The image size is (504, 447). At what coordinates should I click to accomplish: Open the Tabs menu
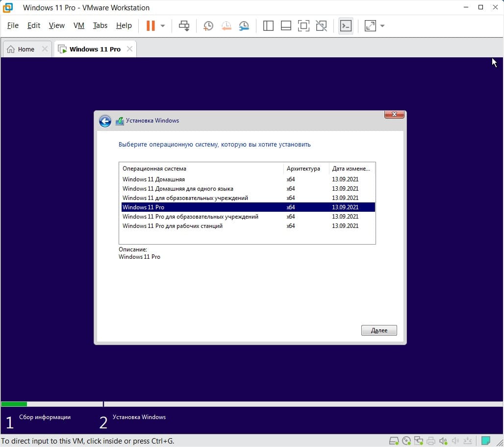coord(100,25)
